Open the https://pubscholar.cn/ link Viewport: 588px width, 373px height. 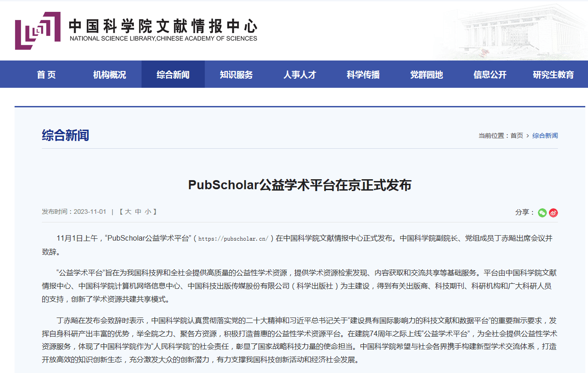point(233,238)
